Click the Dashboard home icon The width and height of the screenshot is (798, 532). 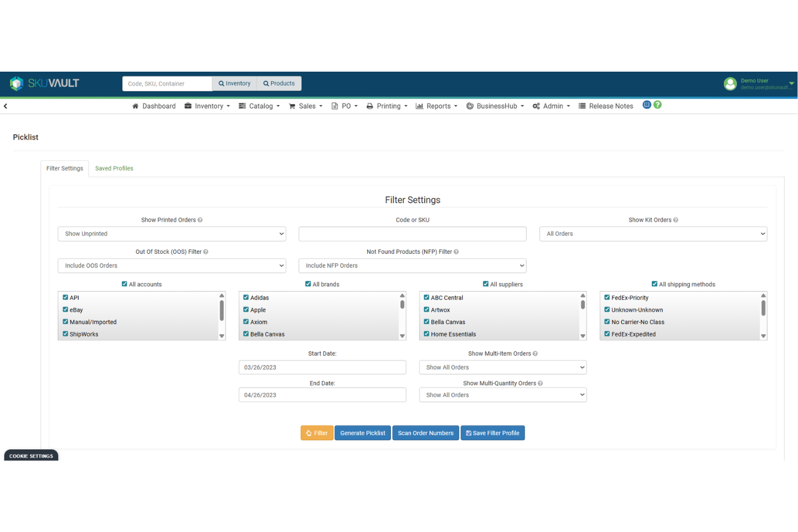tap(135, 106)
